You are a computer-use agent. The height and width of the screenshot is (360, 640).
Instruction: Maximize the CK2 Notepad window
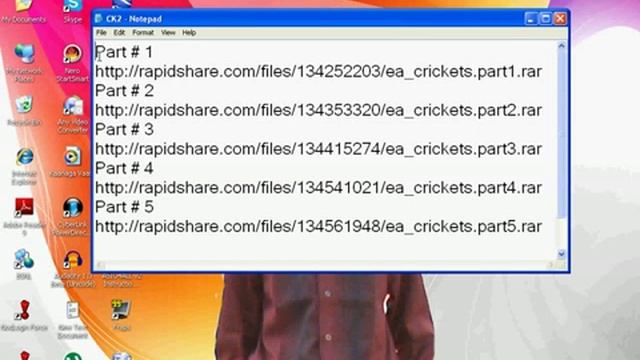pos(545,19)
